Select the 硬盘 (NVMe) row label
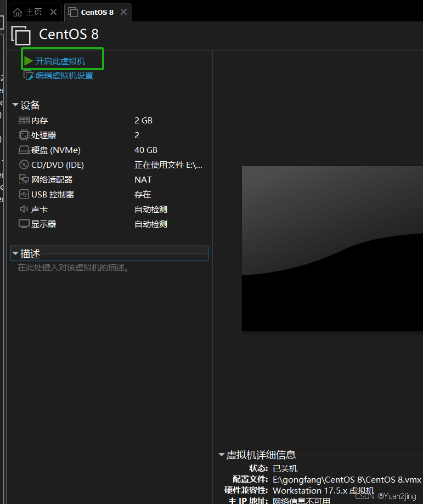Screen dimensions: 423x504 pyautogui.click(x=56, y=150)
